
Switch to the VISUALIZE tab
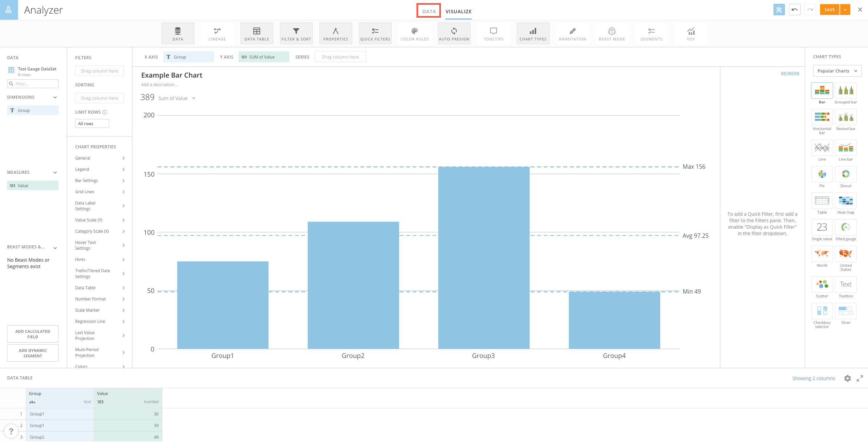[x=458, y=11]
